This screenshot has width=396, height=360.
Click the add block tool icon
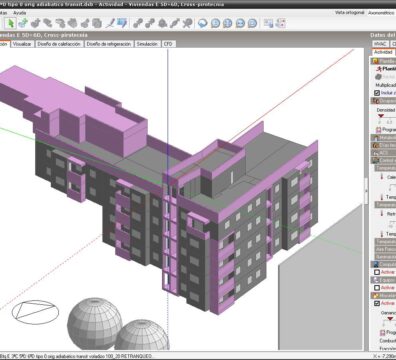23,23
